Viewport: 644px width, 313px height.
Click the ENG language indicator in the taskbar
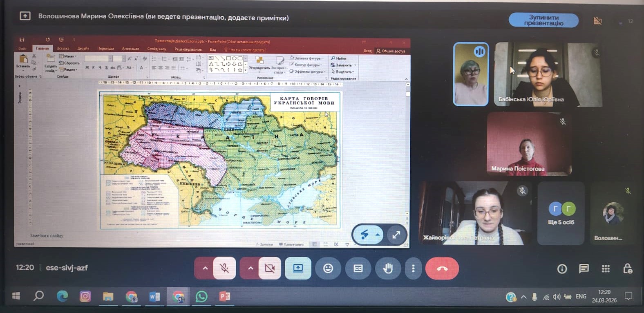point(581,297)
